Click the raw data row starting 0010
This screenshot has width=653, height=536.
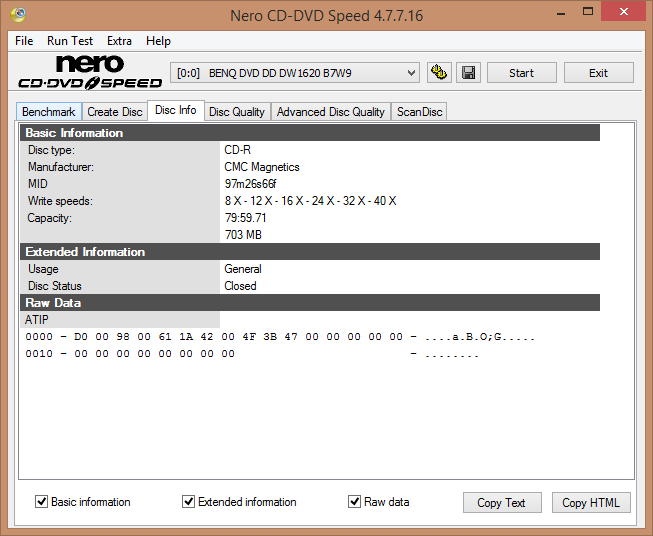click(x=252, y=354)
